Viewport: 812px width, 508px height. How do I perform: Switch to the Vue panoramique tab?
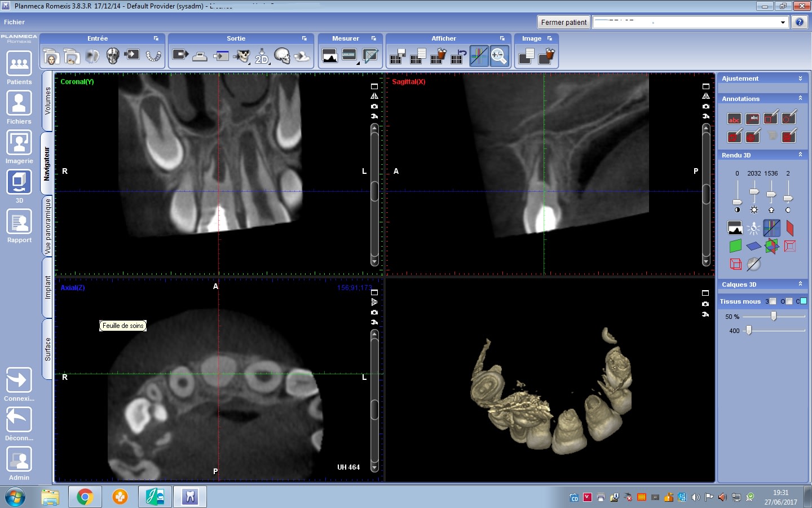pyautogui.click(x=48, y=226)
